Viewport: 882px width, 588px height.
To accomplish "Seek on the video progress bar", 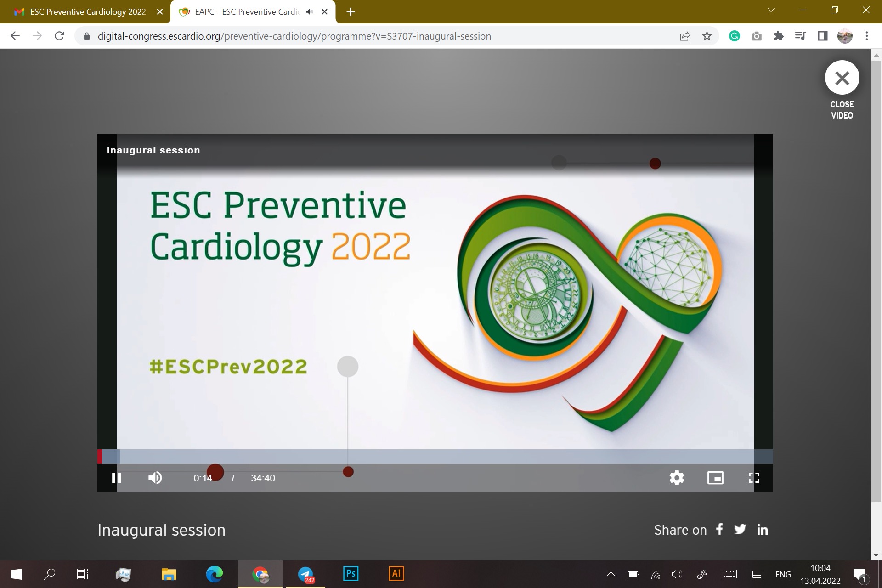I will pos(435,456).
